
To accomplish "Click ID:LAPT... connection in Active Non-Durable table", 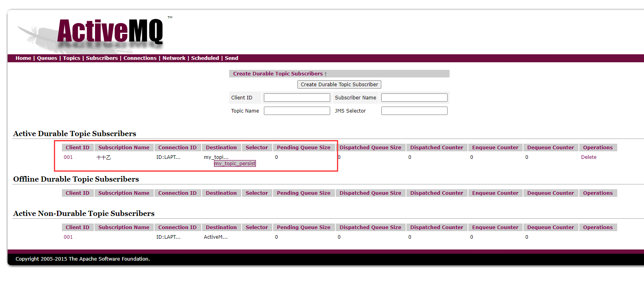I will tap(168, 237).
